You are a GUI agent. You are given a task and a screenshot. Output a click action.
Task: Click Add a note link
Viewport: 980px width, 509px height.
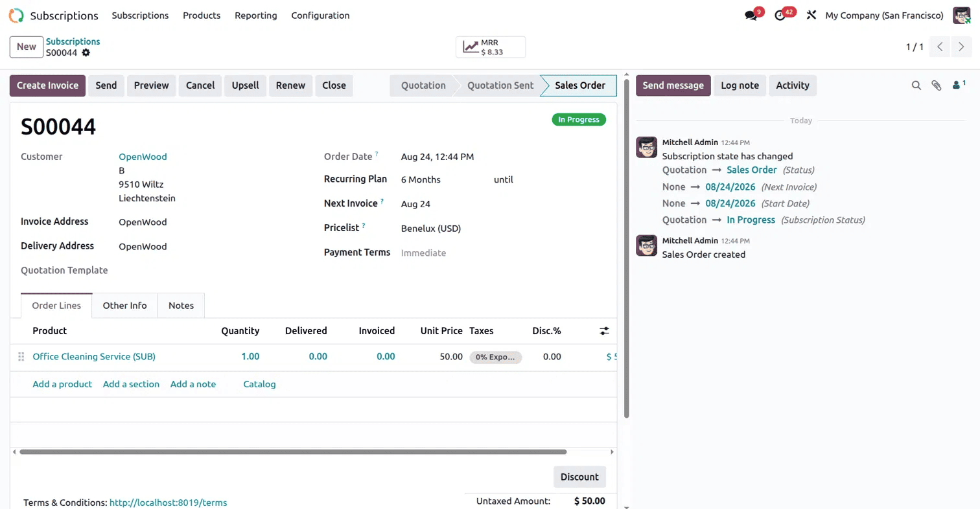pos(193,384)
